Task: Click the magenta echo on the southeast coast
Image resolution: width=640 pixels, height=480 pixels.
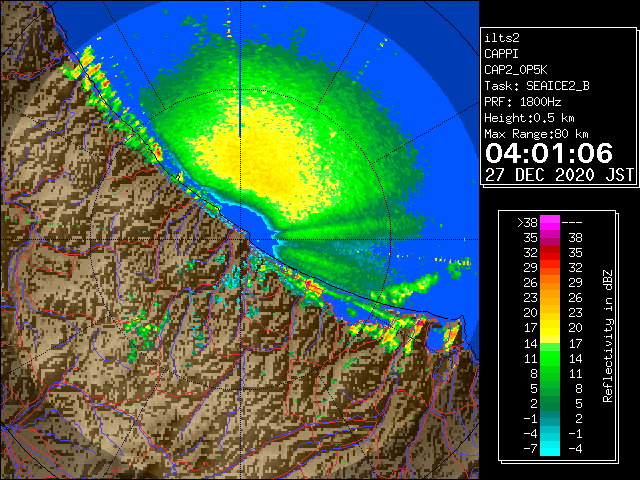Action: pyautogui.click(x=420, y=322)
